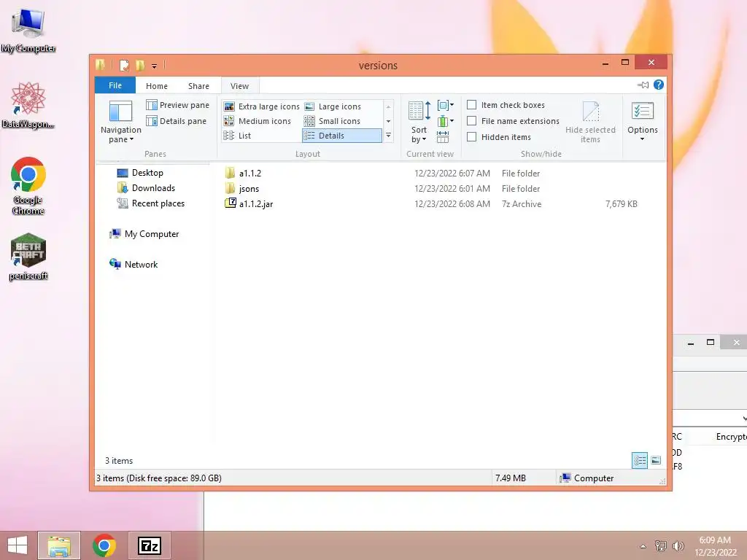Switch to the Share ribbon tab

point(198,86)
